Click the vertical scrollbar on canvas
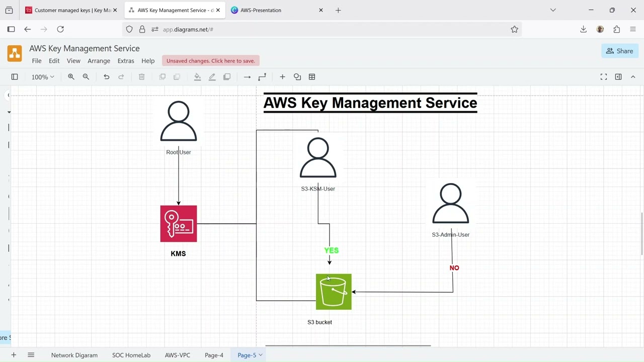The height and width of the screenshot is (362, 644). (x=642, y=234)
